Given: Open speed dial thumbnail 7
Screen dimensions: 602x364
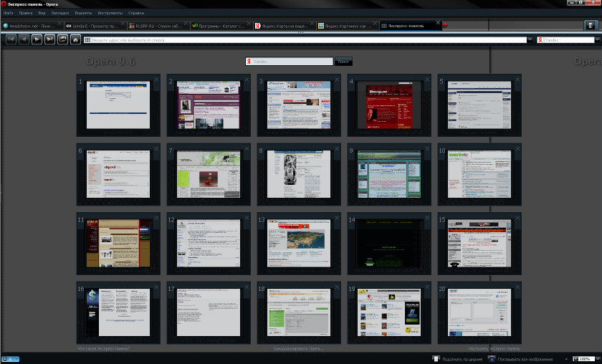Looking at the screenshot, I should point(209,174).
